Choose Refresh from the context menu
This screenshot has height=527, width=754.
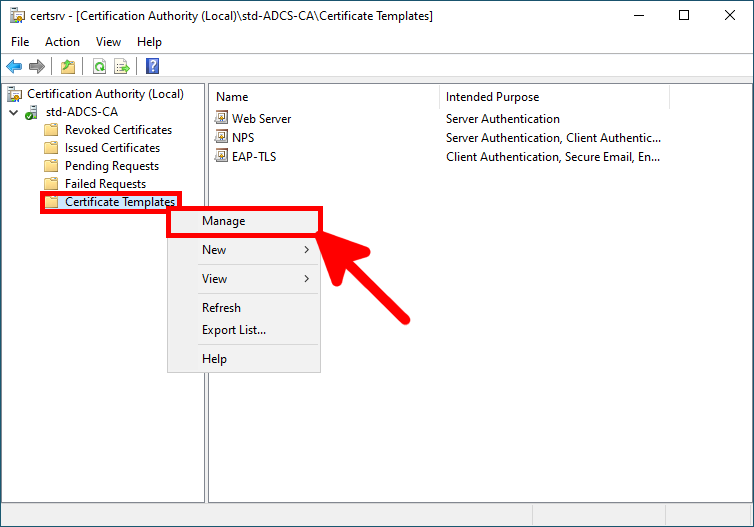(244, 308)
